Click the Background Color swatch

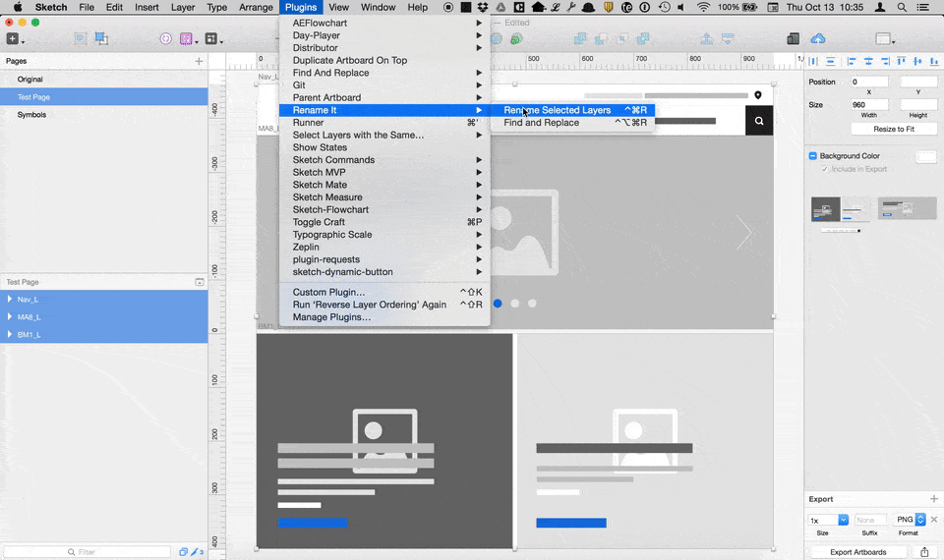pos(926,157)
